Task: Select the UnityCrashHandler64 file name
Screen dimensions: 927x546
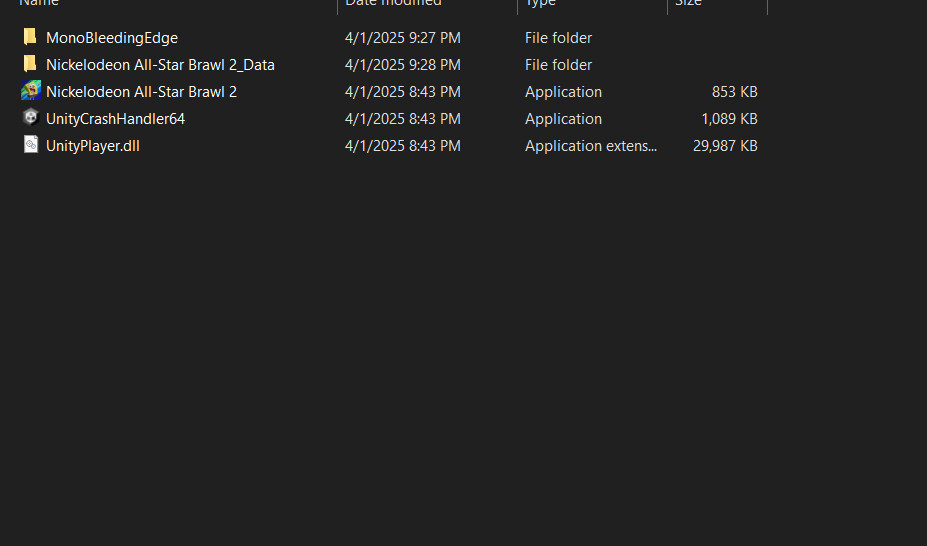Action: (x=115, y=119)
